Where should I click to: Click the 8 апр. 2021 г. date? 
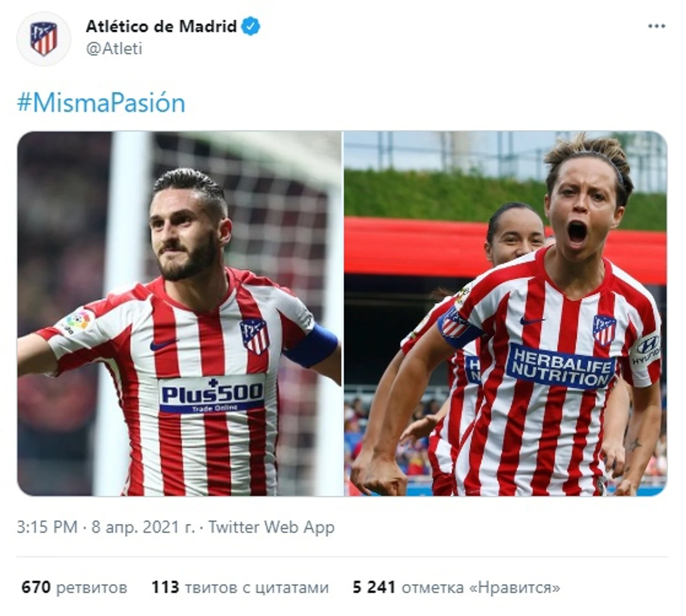[x=143, y=527]
